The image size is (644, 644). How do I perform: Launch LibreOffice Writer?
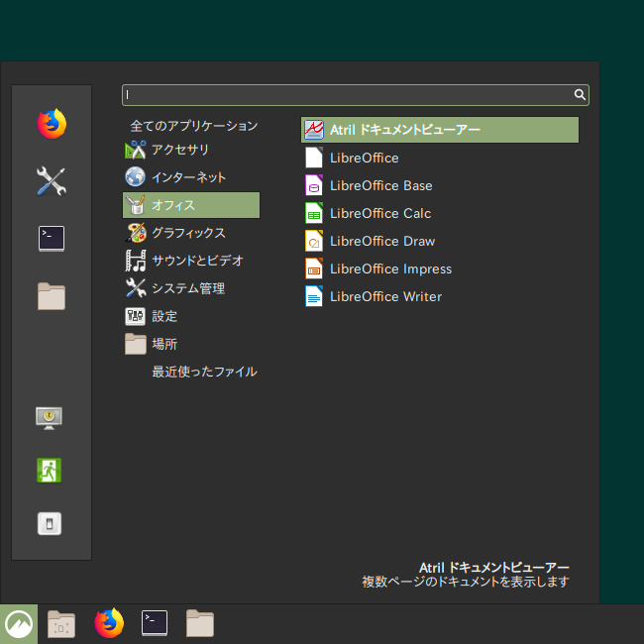tap(440, 296)
